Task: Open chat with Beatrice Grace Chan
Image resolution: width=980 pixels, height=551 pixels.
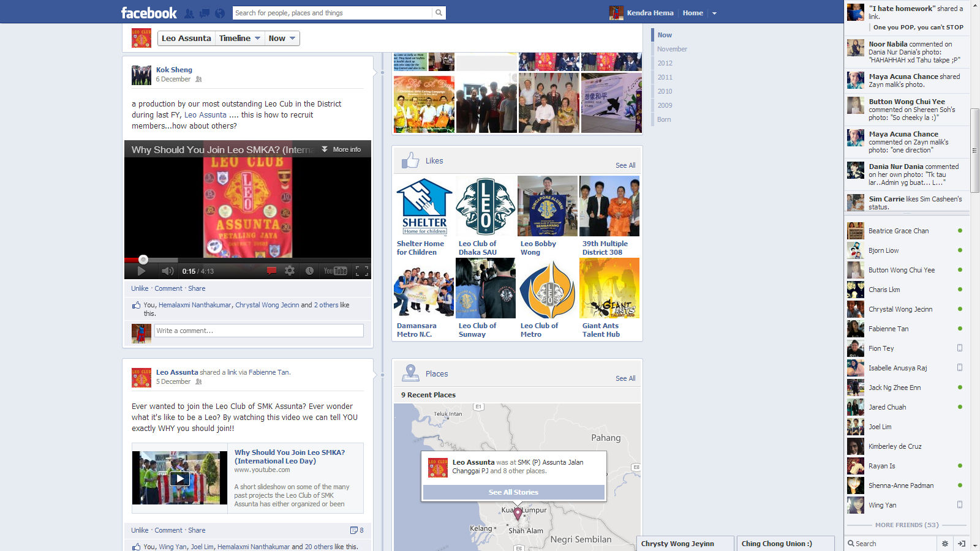Action: pos(906,231)
